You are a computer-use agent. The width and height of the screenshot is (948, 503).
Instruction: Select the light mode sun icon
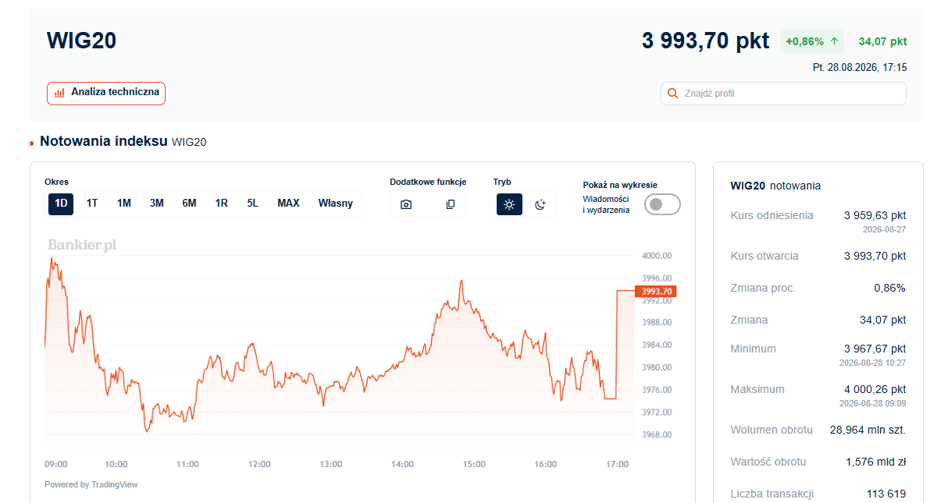509,204
